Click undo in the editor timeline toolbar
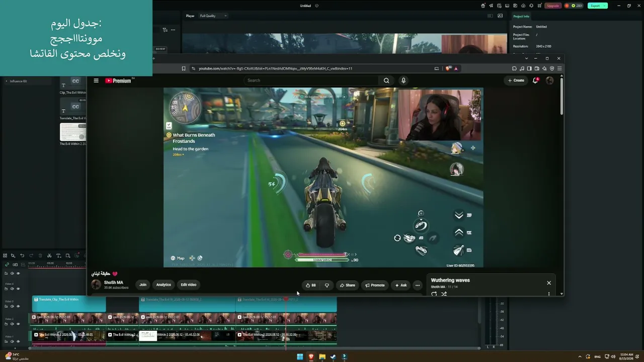This screenshot has height=362, width=644. [x=22, y=255]
